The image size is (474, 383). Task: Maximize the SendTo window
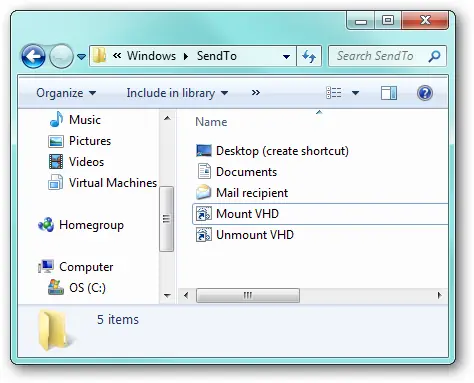[x=388, y=21]
